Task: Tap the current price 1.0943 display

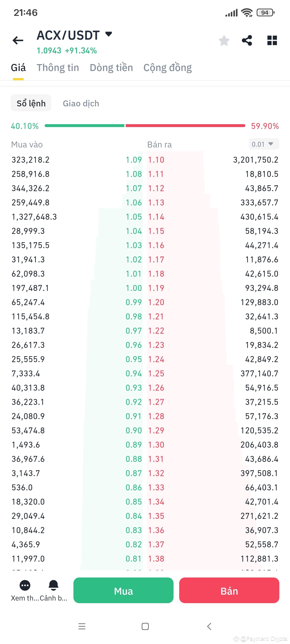Action: (x=49, y=51)
